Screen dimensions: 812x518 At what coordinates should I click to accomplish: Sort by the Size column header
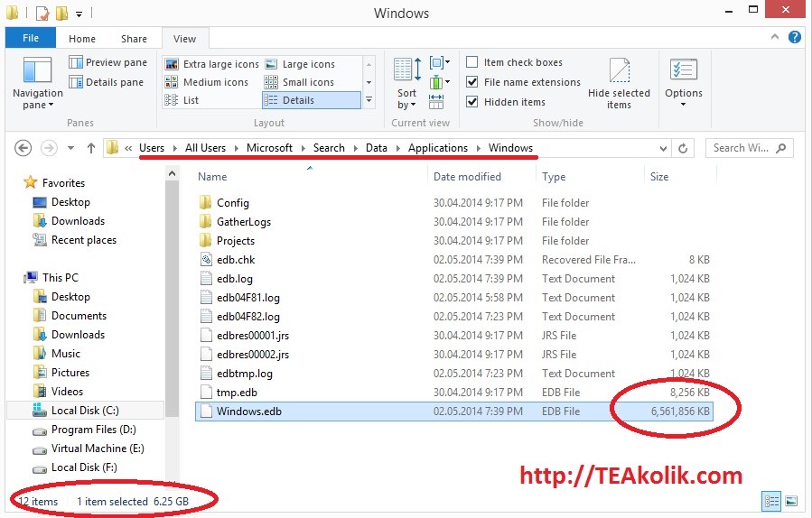[x=659, y=177]
